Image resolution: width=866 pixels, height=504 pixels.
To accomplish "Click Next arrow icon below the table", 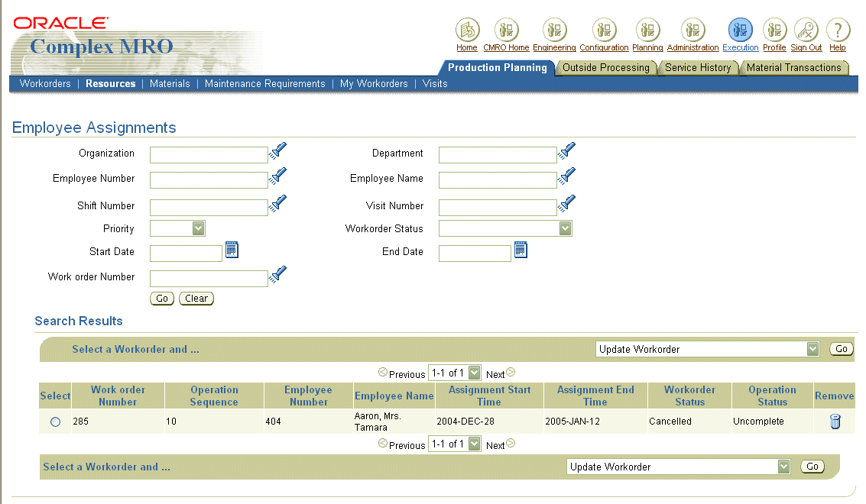I will coord(511,443).
